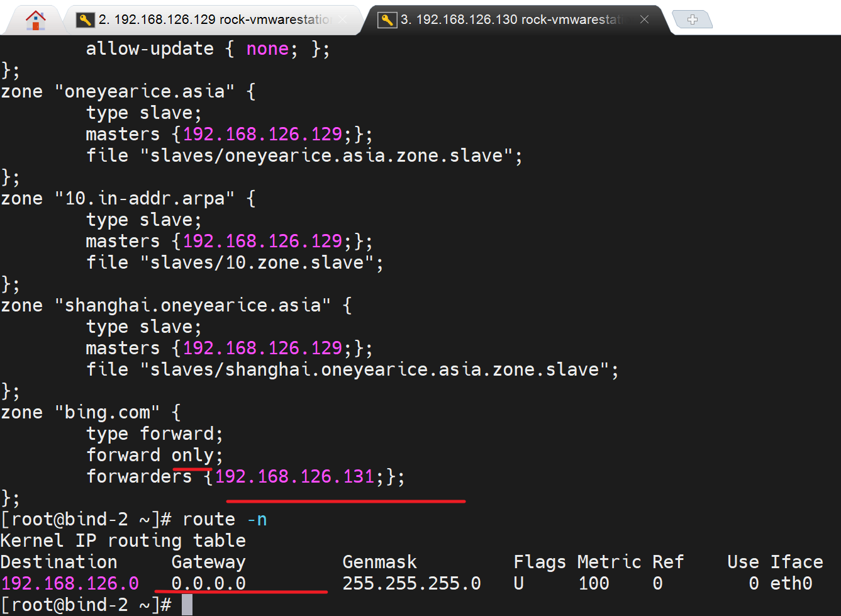Click the 'type forward;' line
This screenshot has height=616, width=841.
(x=154, y=434)
